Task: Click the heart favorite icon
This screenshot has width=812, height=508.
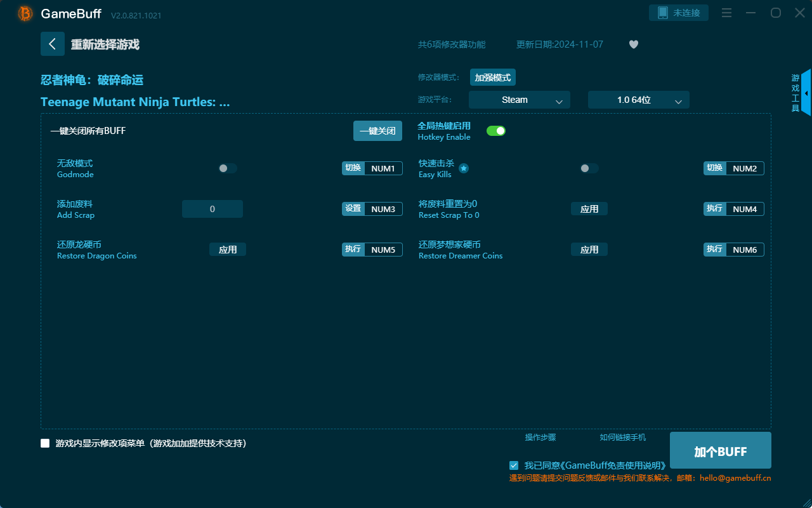Action: point(633,44)
